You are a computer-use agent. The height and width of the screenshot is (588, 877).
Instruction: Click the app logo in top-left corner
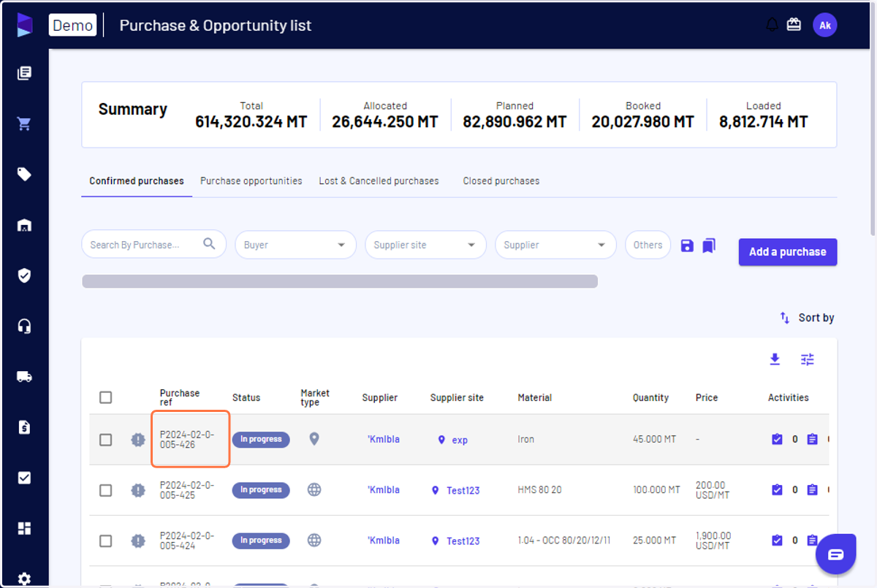coord(25,25)
